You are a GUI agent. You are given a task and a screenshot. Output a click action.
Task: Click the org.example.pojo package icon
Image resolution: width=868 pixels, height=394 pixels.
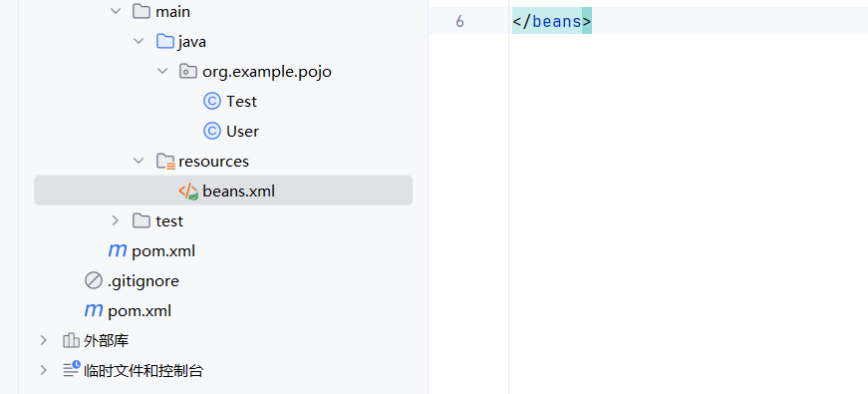(x=188, y=72)
